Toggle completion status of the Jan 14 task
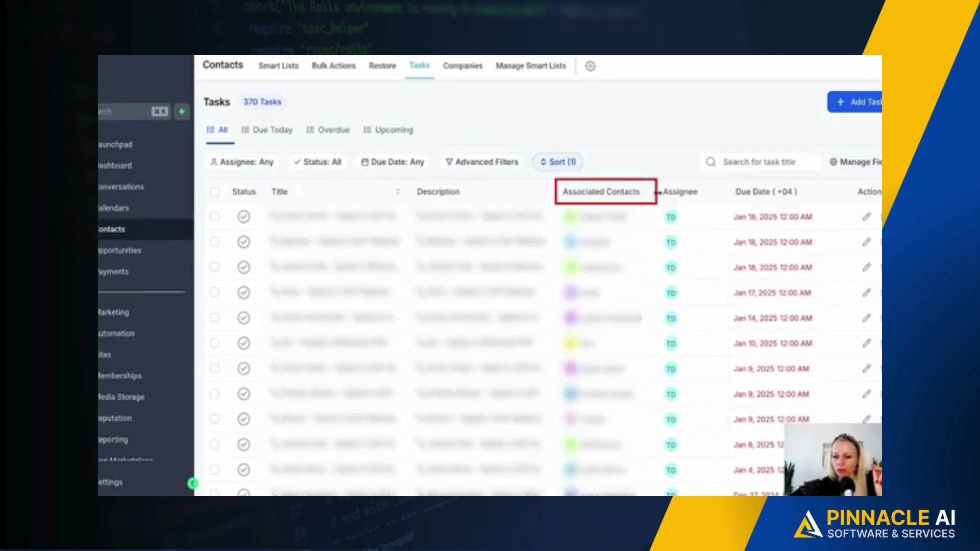Image resolution: width=980 pixels, height=551 pixels. tap(244, 318)
